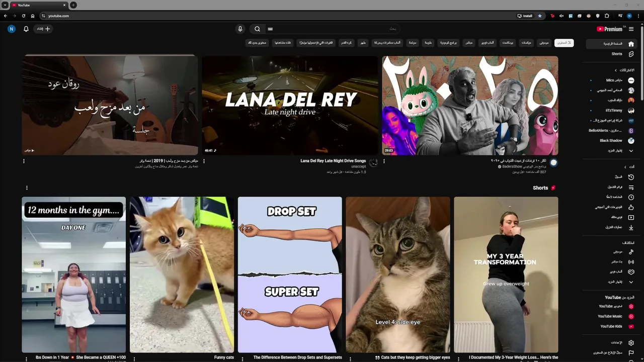Click the search magnifier button

[x=257, y=29]
